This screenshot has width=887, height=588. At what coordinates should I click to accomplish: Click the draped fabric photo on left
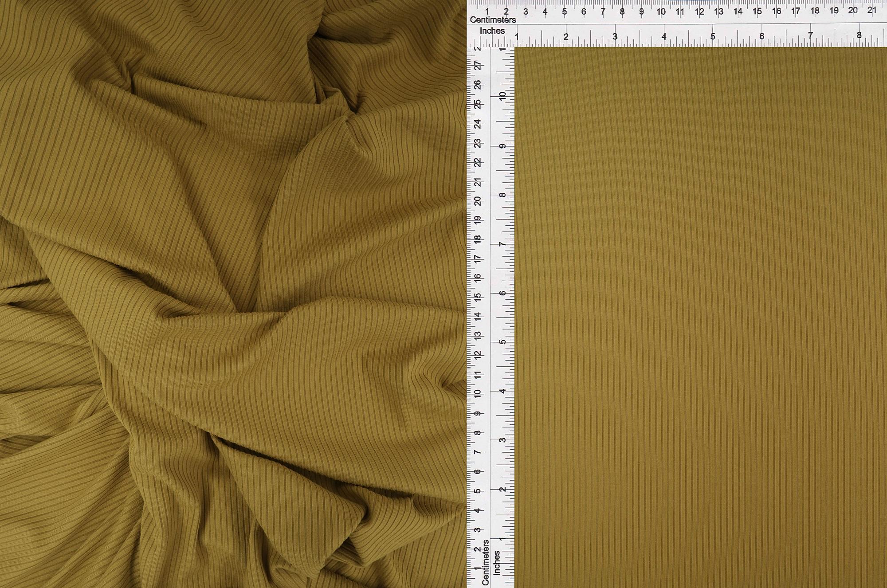[x=233, y=294]
